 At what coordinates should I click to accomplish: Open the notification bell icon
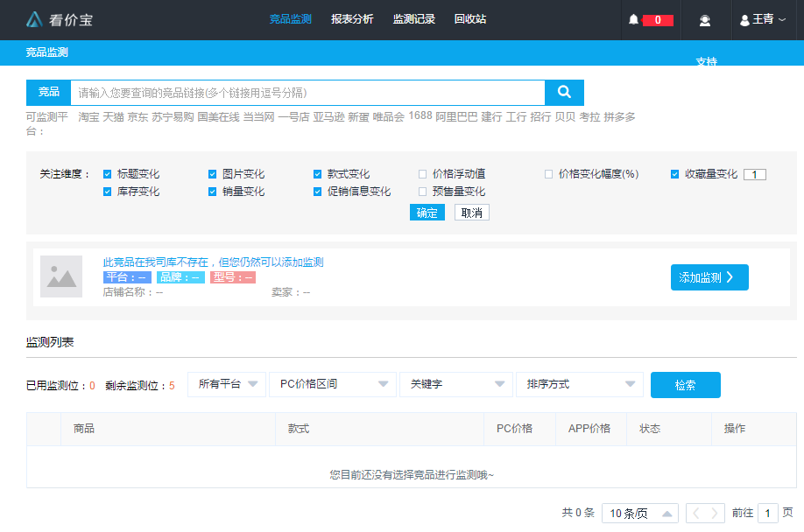tap(634, 20)
